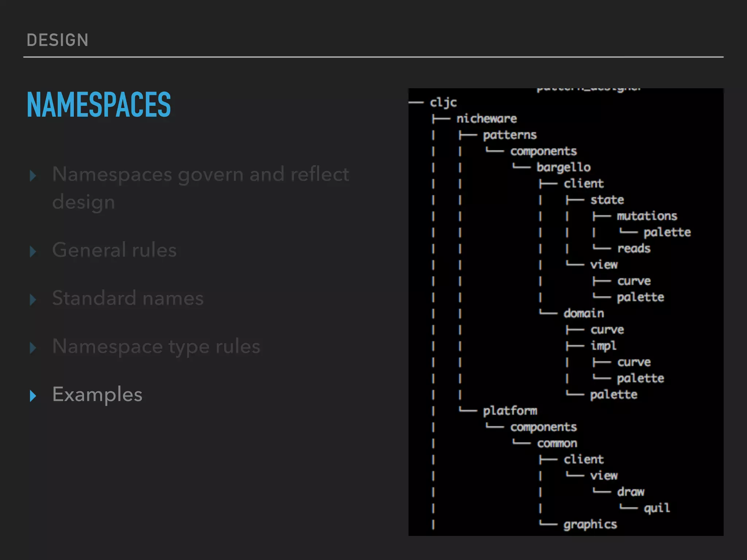
Task: Select the 'mutations' tree entry
Action: click(647, 216)
